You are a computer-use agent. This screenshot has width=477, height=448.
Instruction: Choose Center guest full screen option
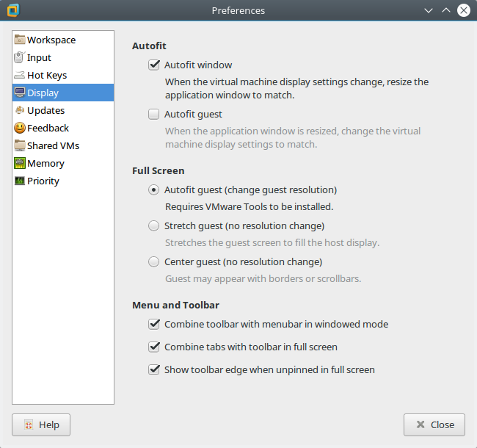tap(154, 261)
